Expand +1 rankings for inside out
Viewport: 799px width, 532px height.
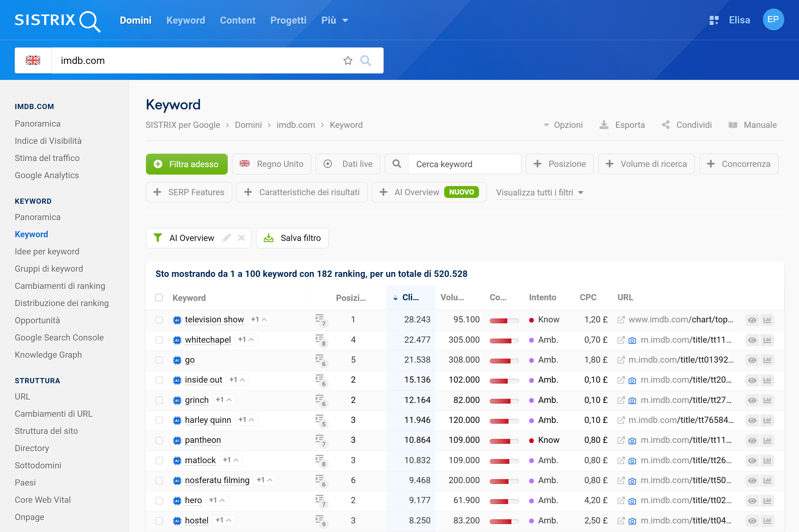coord(237,380)
